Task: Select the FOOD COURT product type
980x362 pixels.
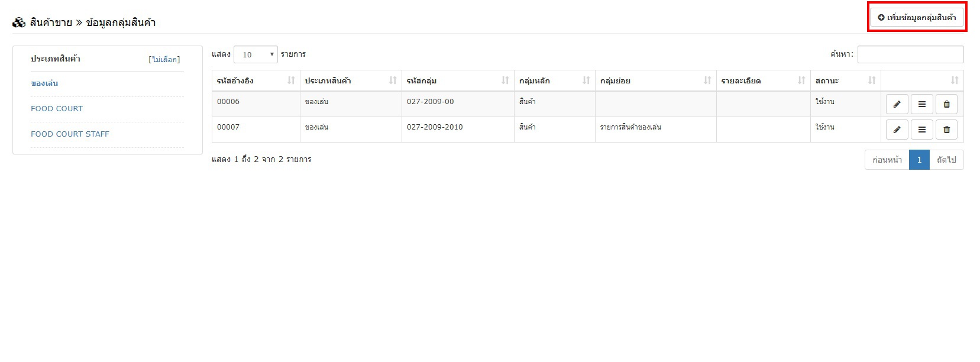Action: (57, 109)
